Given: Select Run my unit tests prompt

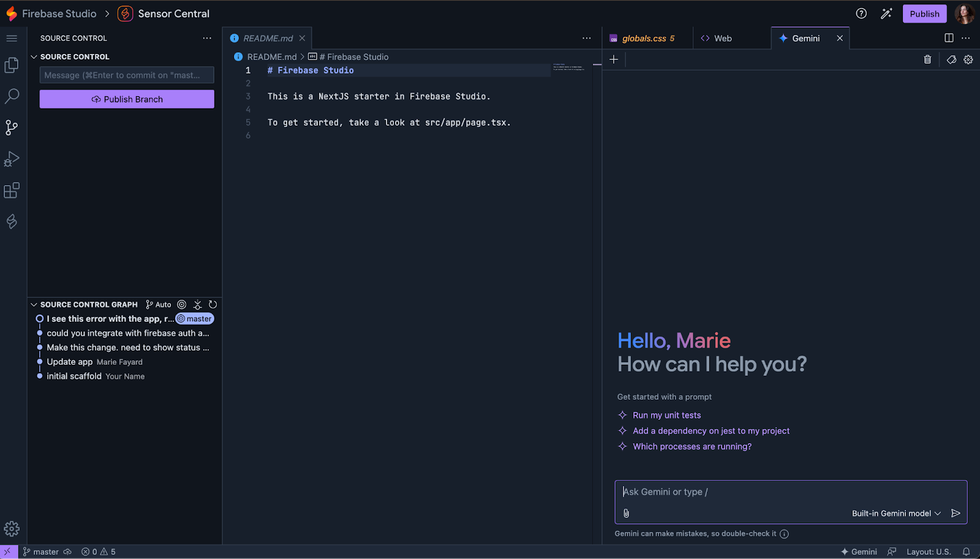Looking at the screenshot, I should (x=666, y=416).
